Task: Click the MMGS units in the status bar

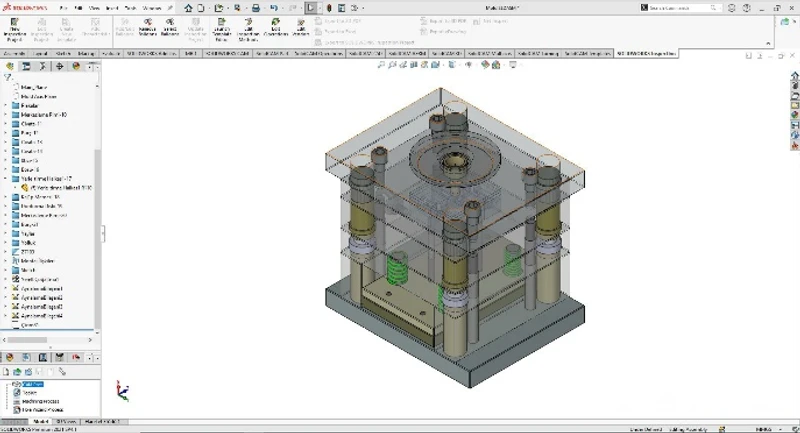Action: [763, 429]
